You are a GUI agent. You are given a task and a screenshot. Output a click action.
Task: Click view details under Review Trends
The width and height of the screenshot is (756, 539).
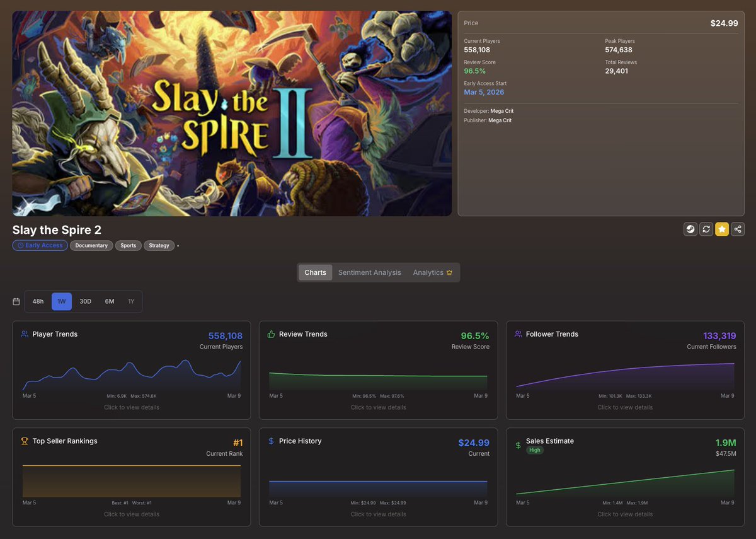[x=379, y=407]
